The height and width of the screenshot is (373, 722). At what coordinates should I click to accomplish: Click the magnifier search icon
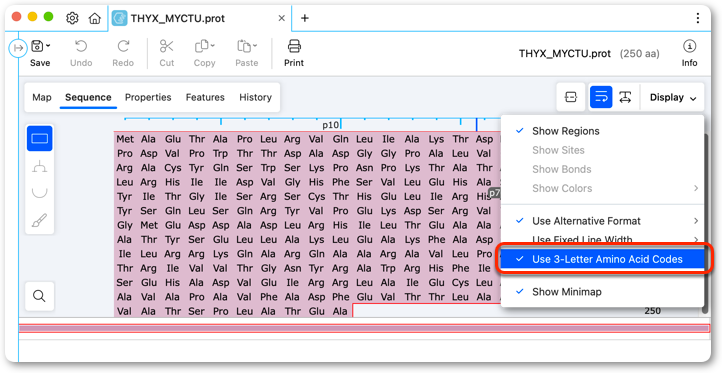(40, 296)
